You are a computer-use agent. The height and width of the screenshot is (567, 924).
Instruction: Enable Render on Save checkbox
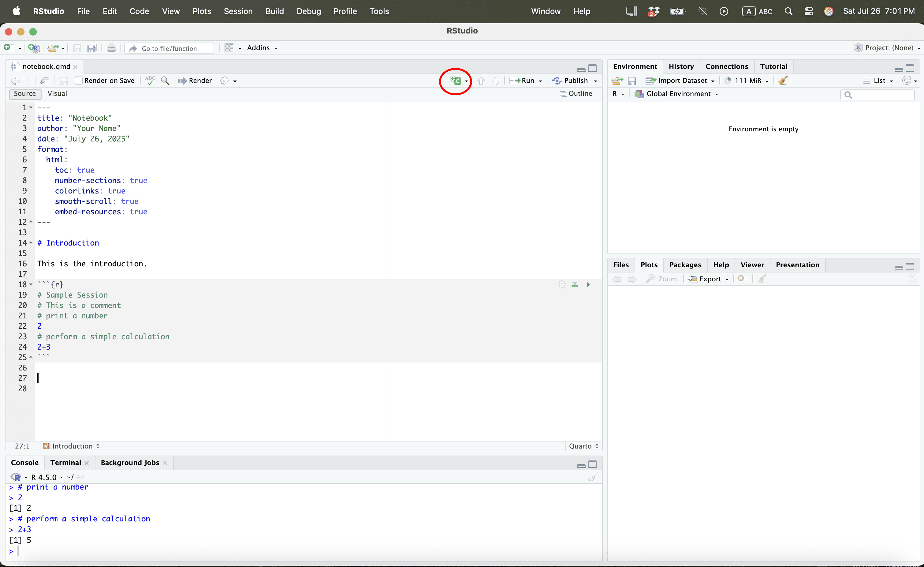(x=78, y=81)
